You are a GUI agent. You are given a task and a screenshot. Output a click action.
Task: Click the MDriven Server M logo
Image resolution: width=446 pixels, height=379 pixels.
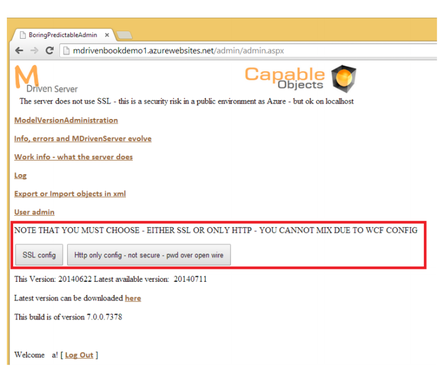coord(26,77)
